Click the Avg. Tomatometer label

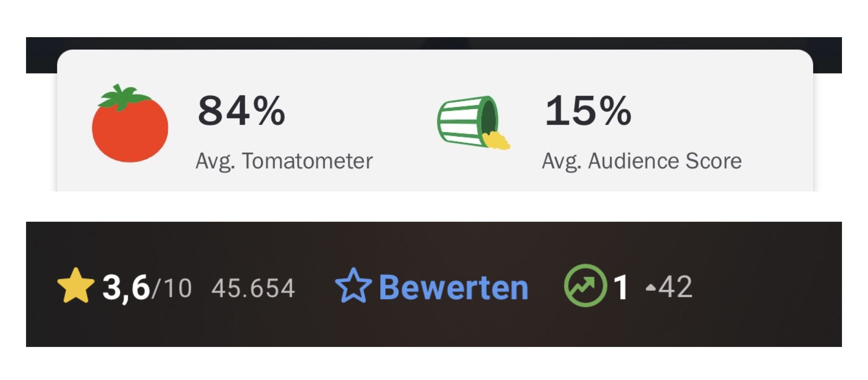(284, 161)
